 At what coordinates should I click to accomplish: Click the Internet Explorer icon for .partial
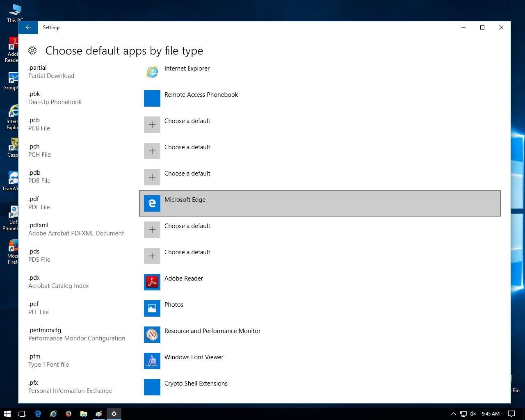[x=152, y=72]
